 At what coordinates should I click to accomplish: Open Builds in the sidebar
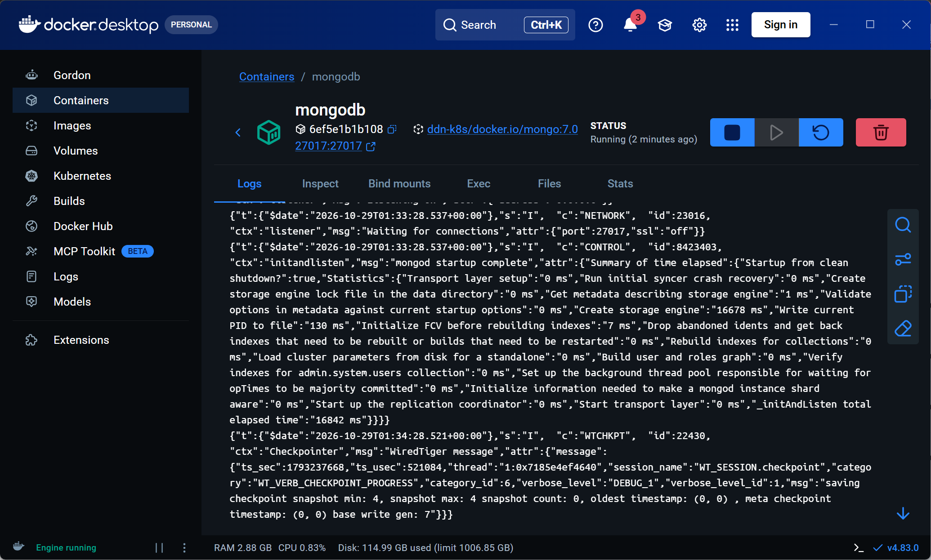101,201
